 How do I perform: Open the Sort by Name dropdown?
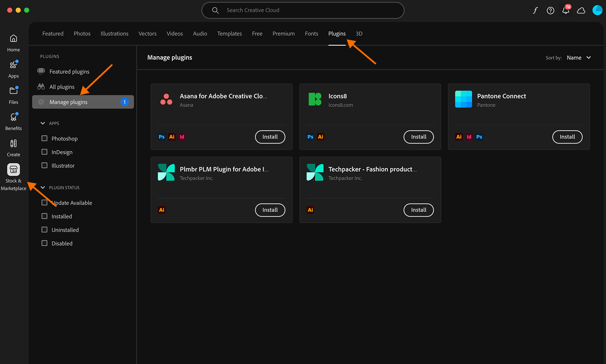click(x=578, y=57)
